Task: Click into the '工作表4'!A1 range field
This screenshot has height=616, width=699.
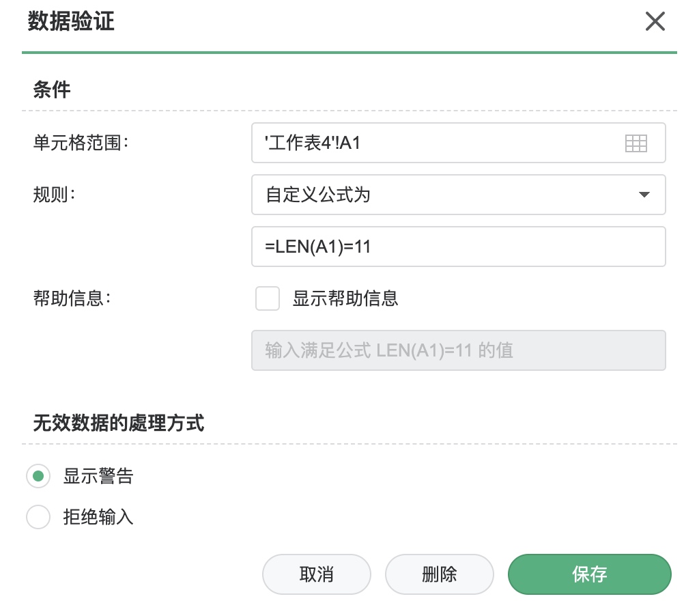Action: point(458,143)
